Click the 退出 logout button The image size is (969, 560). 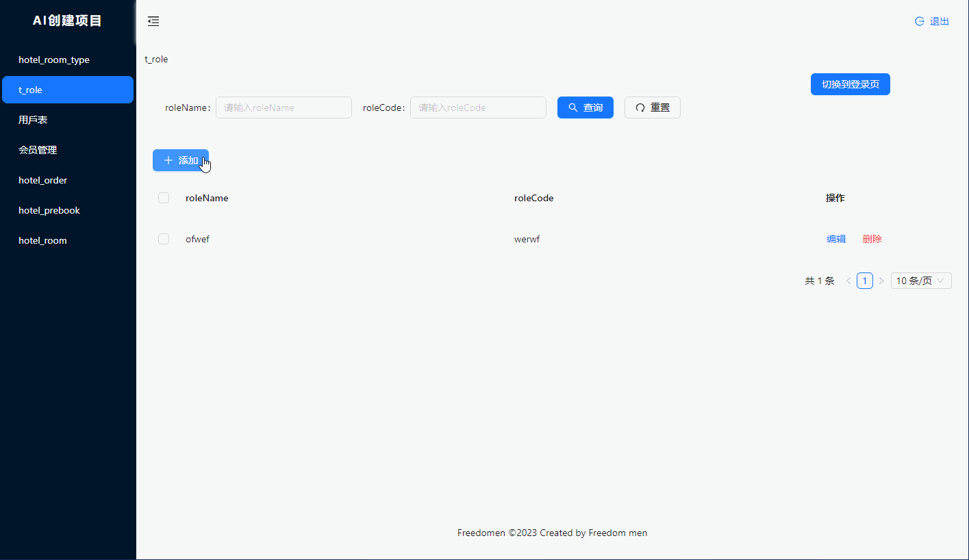click(932, 21)
